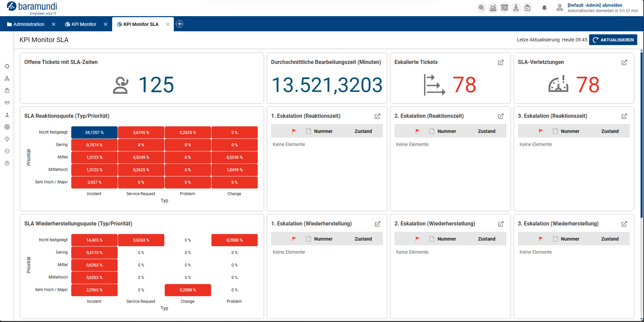Open the organization structure icon in the top bar
The width and height of the screenshot is (644, 322).
coord(516,7)
